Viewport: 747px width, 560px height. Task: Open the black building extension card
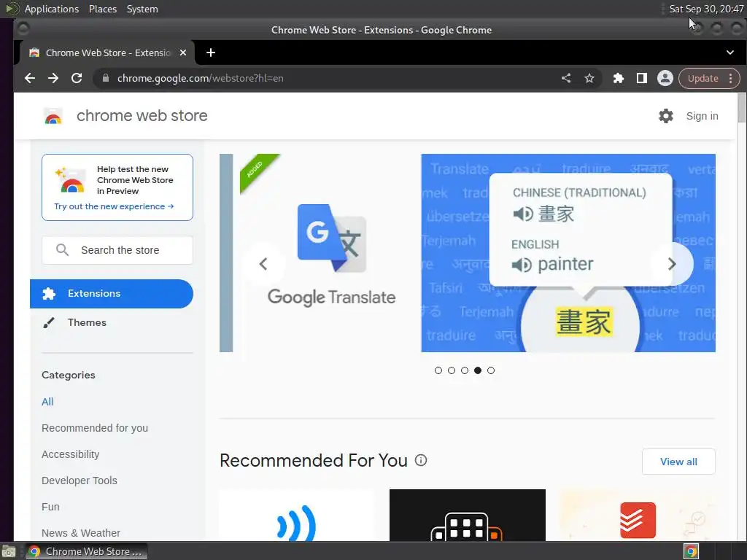point(468,516)
